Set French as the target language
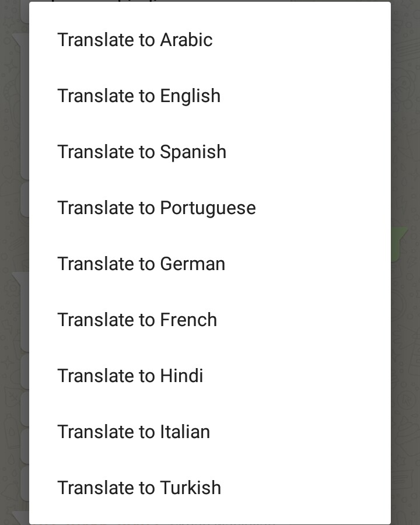Screen dimensions: 420x525 coord(210,320)
